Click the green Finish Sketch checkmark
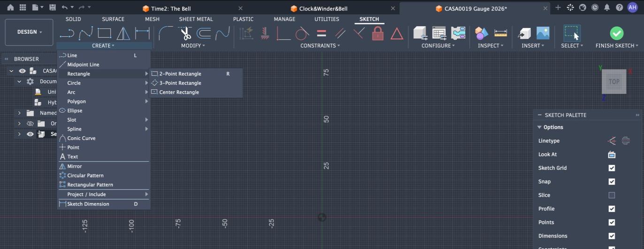The height and width of the screenshot is (249, 644). click(617, 33)
